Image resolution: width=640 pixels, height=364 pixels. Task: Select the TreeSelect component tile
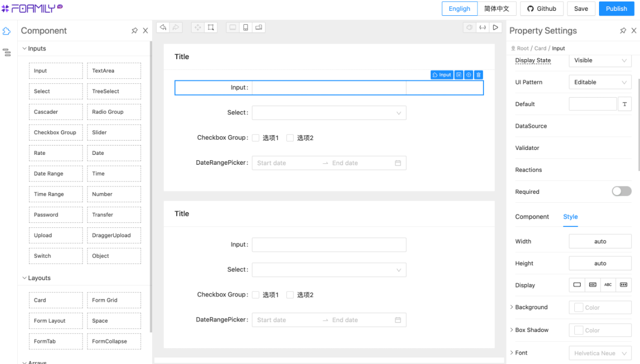point(114,91)
